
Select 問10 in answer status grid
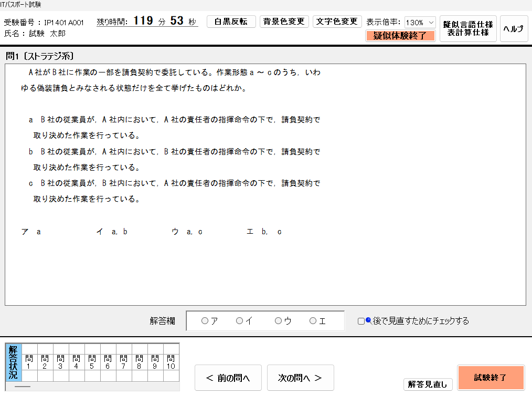coord(171,362)
